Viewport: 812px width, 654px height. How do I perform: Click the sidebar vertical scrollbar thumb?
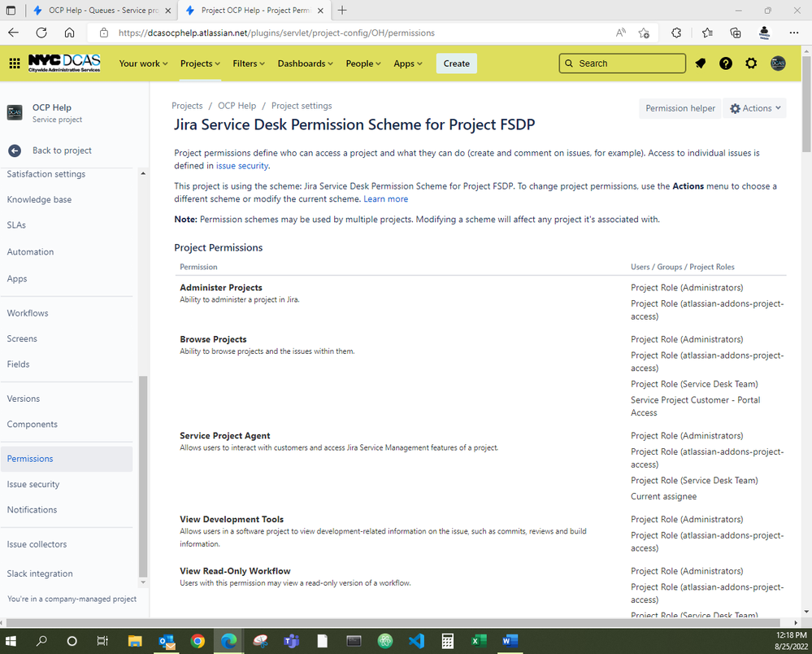click(143, 476)
